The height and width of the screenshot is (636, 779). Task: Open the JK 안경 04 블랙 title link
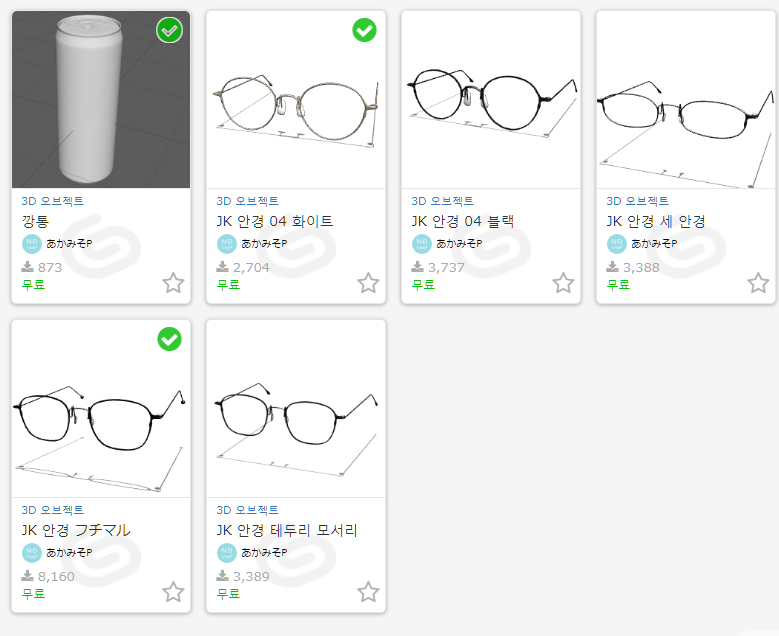pyautogui.click(x=463, y=221)
